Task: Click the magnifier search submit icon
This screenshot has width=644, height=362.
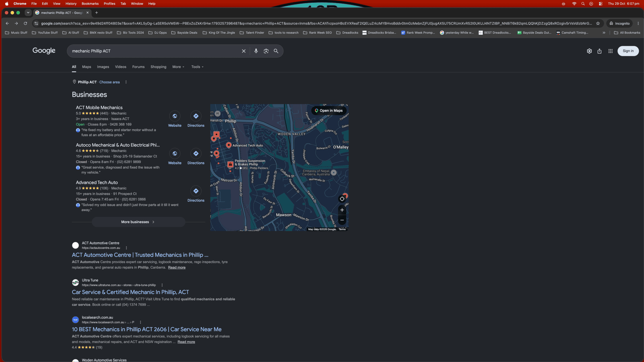Action: (x=276, y=51)
